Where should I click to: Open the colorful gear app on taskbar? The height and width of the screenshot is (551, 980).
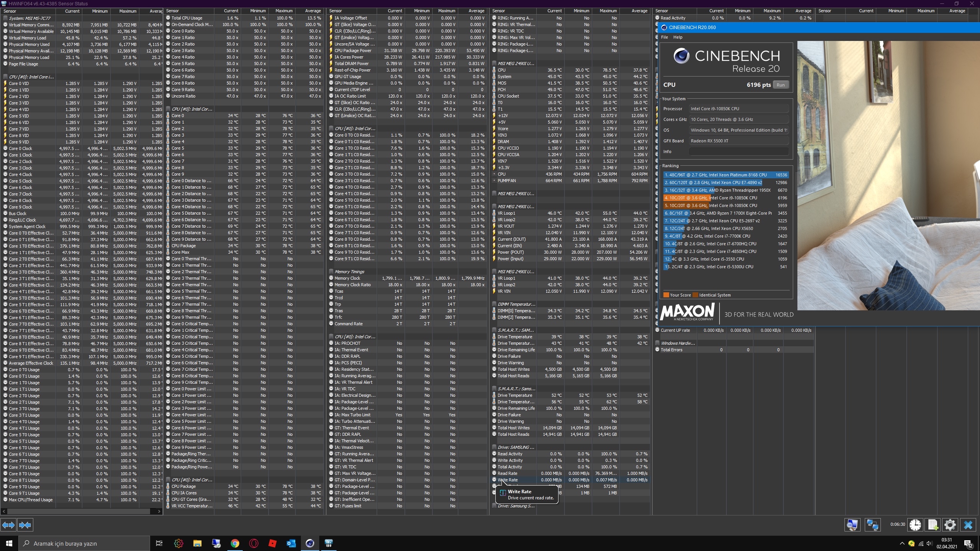[178, 543]
